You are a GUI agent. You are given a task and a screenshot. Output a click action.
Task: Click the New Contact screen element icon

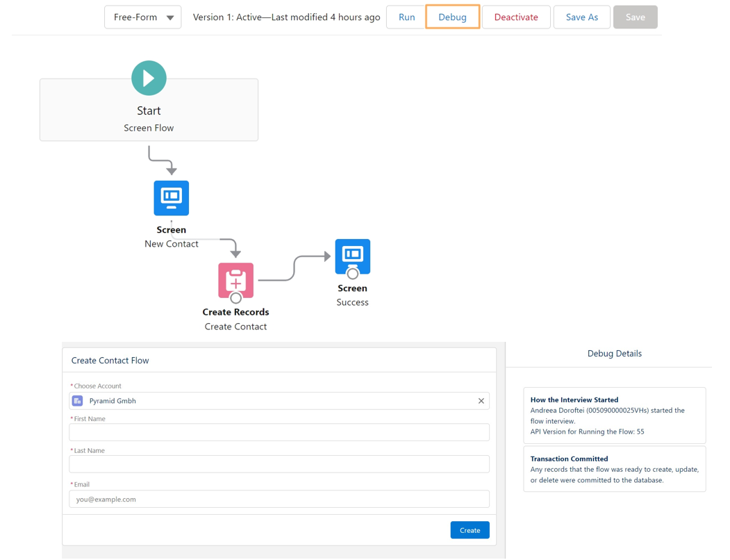[171, 198]
